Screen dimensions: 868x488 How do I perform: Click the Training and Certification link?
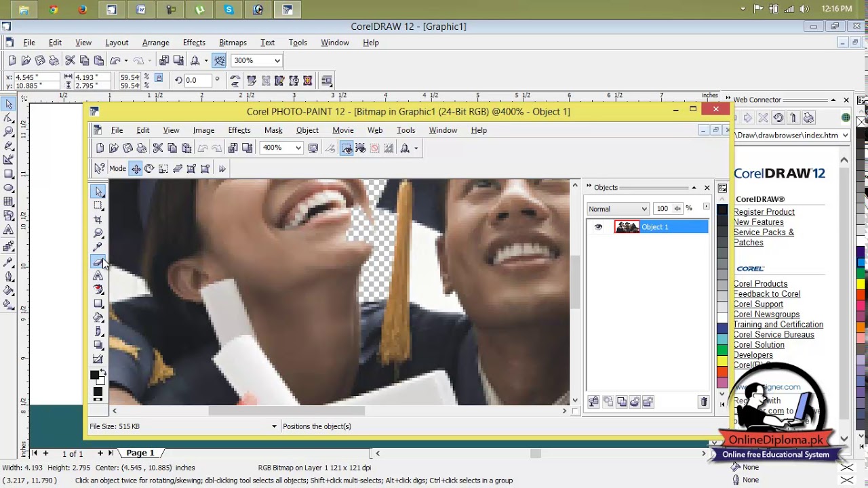[x=778, y=325]
